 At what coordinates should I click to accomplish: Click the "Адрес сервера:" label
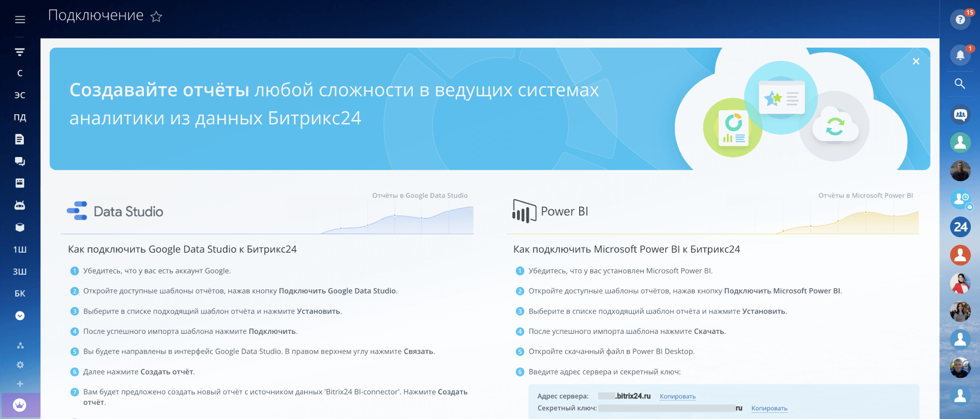(x=563, y=396)
